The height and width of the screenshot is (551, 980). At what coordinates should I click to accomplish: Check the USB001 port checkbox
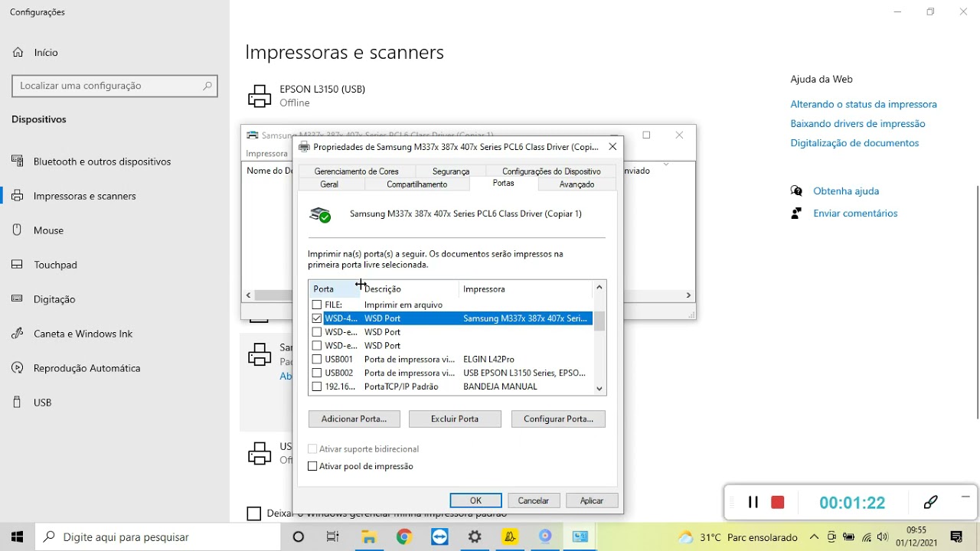(x=317, y=359)
